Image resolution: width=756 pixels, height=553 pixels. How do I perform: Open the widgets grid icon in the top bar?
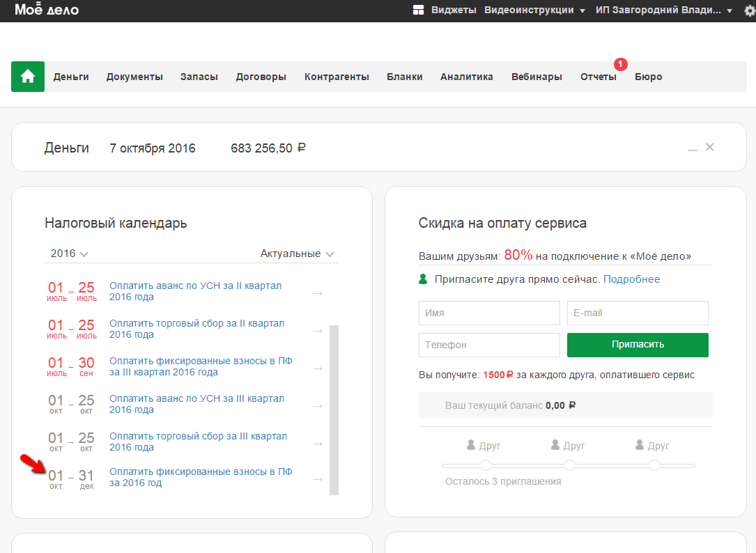(x=419, y=10)
